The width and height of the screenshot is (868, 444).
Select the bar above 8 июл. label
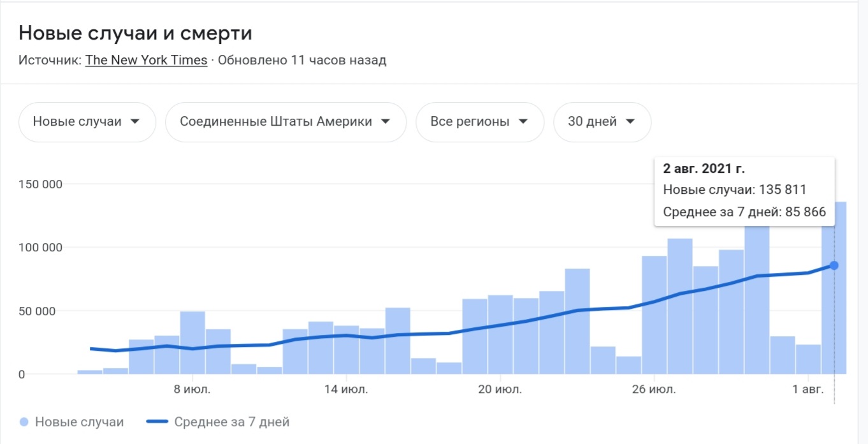click(x=192, y=343)
